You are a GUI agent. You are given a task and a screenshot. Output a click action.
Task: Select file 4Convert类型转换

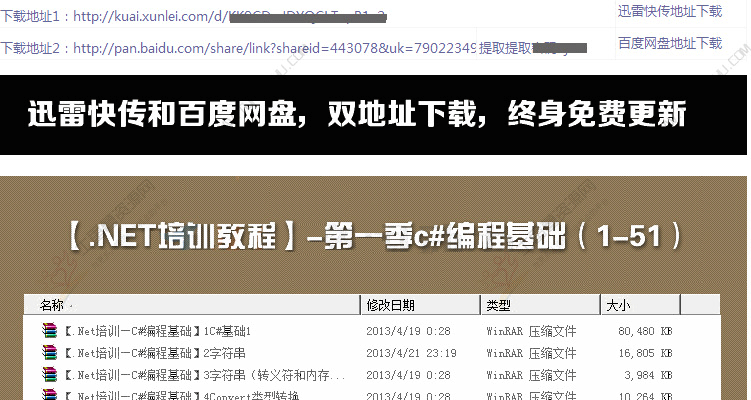tap(182, 396)
